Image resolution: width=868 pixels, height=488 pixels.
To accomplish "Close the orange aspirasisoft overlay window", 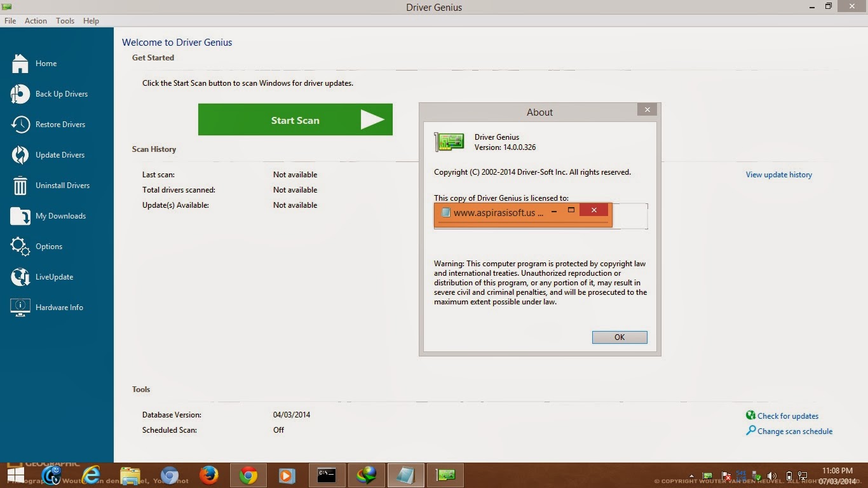I will tap(593, 210).
